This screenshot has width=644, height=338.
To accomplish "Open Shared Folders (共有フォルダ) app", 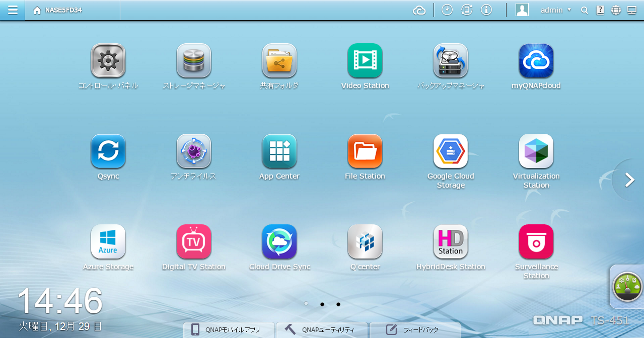I will (x=279, y=60).
